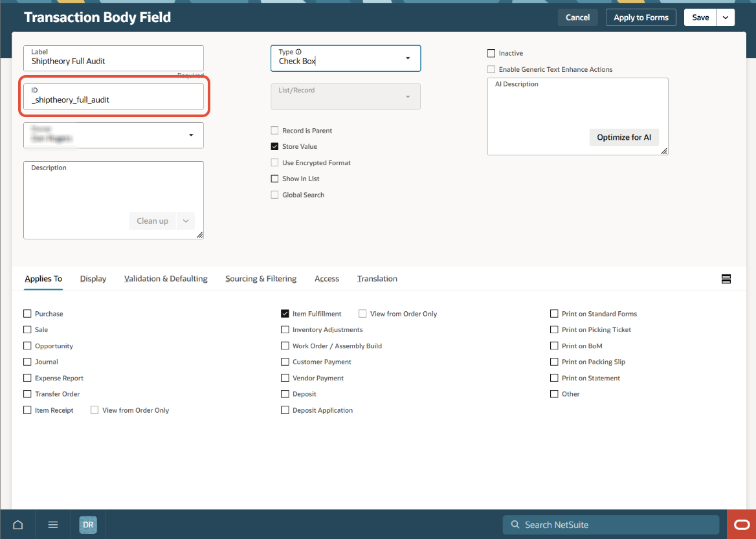Expand the Clean up options arrow
This screenshot has height=539, width=756.
186,221
